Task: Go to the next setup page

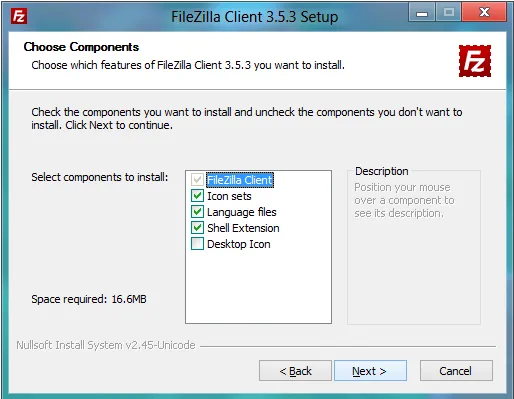Action: point(370,370)
